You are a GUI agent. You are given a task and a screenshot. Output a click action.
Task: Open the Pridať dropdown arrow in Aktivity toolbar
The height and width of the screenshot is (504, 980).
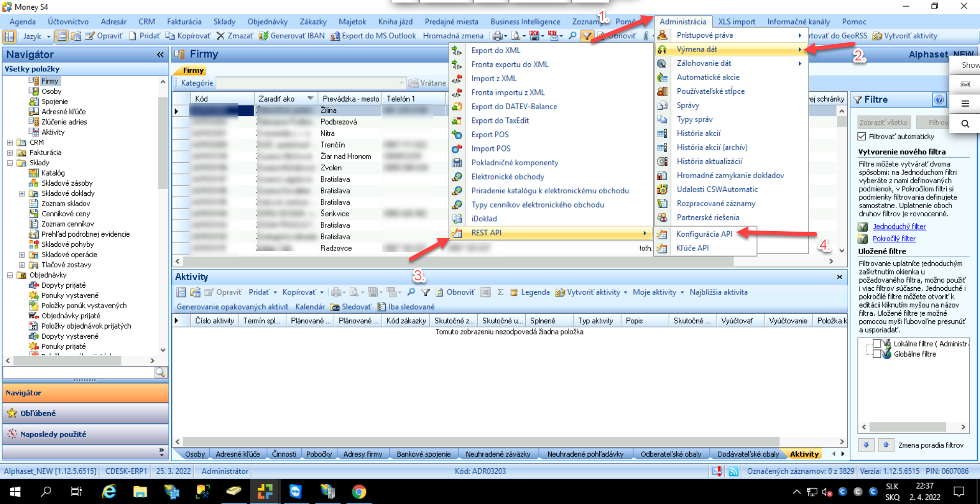coord(275,292)
